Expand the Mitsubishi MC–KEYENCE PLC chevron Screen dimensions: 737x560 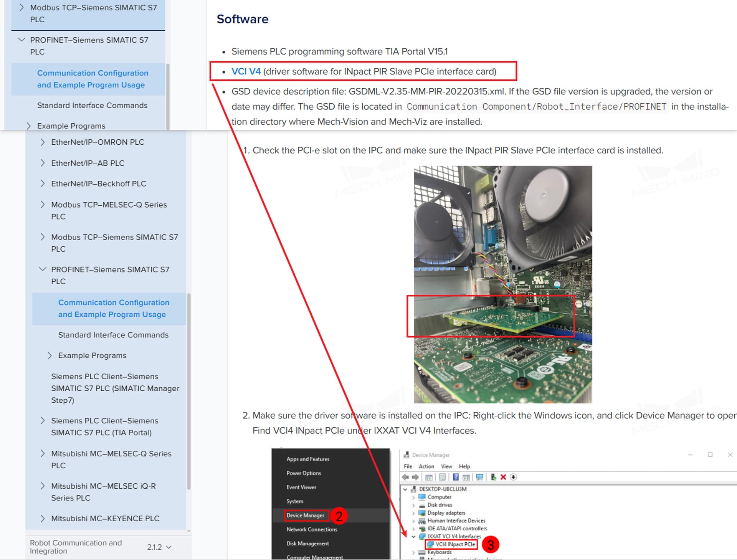[x=42, y=518]
